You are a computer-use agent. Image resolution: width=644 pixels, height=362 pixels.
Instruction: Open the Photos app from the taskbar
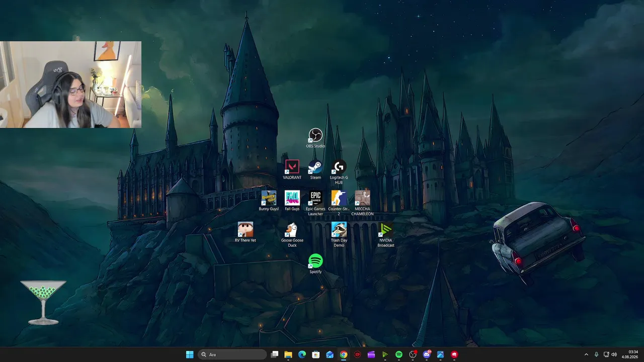[440, 354]
